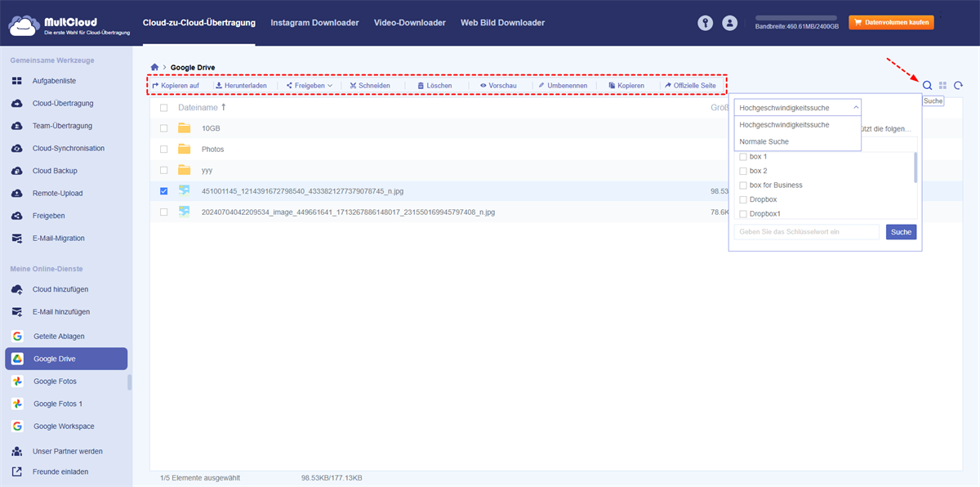This screenshot has width=980, height=487.
Task: Check Dropbox1 in search panel
Action: 742,213
